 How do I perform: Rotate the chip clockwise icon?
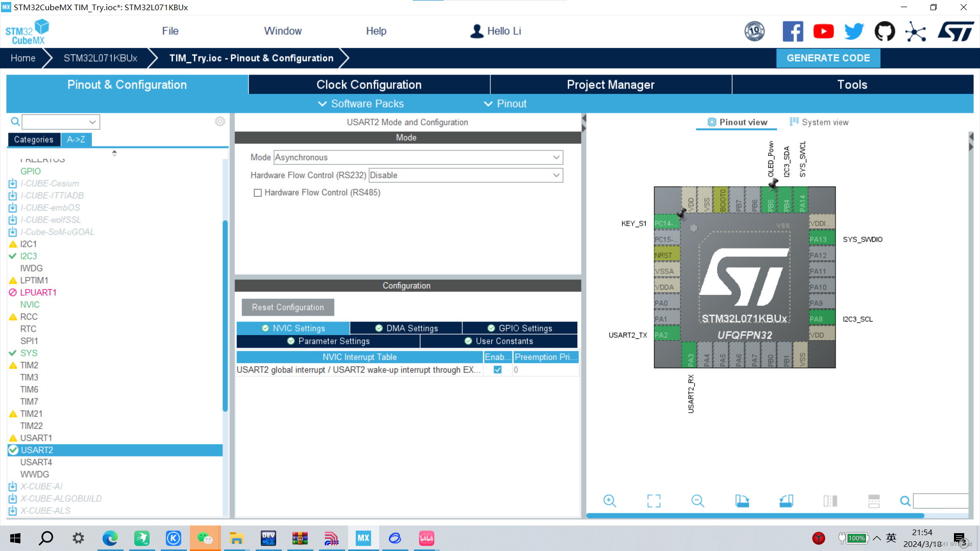pyautogui.click(x=742, y=501)
